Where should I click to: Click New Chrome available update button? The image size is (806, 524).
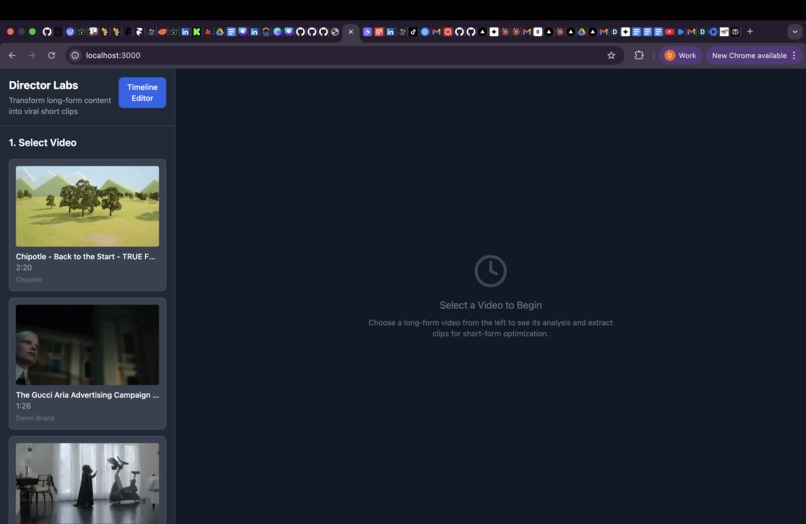(x=749, y=55)
